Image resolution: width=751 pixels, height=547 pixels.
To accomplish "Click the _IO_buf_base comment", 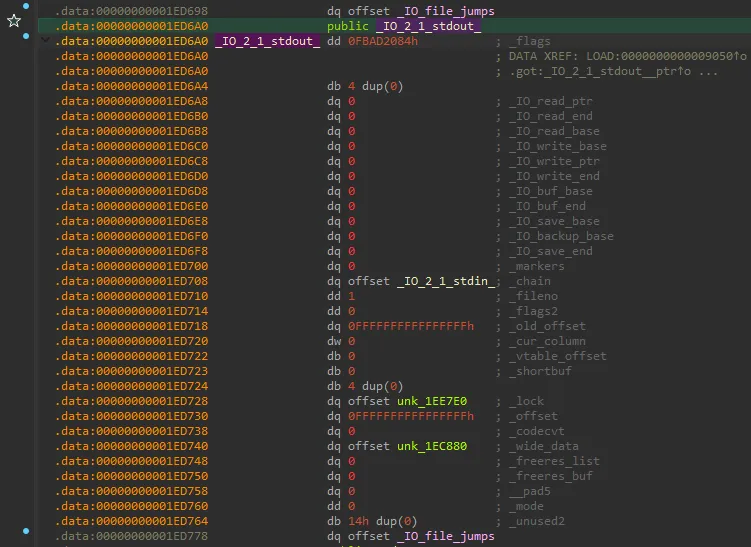I will (551, 191).
